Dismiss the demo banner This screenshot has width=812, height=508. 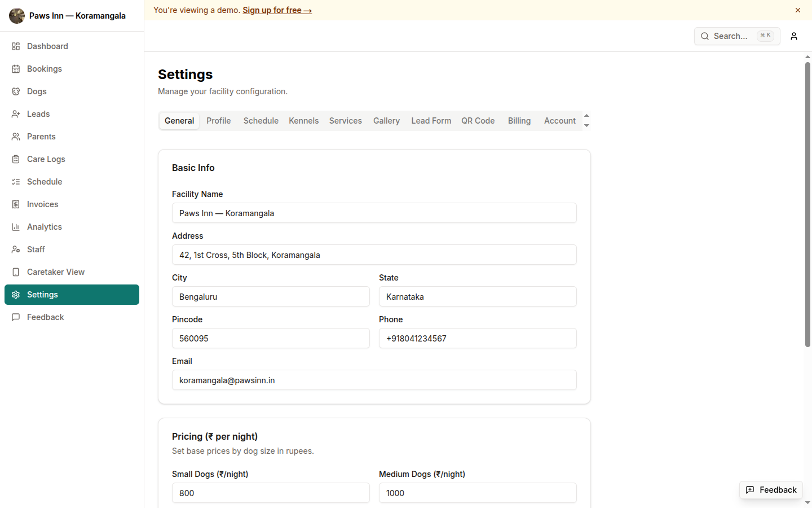coord(797,10)
